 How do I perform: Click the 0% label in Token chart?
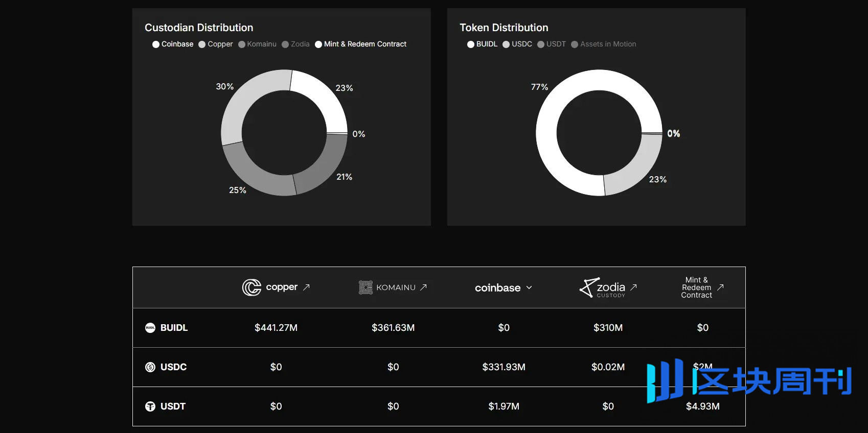[673, 134]
